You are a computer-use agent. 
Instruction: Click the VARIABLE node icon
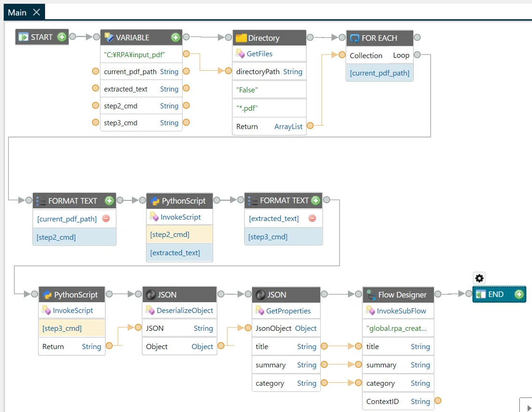pyautogui.click(x=109, y=37)
